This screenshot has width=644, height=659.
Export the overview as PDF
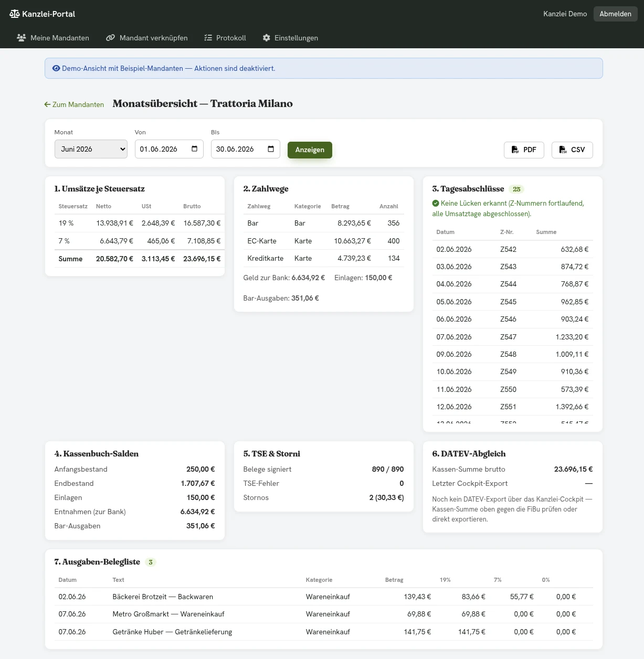[524, 150]
